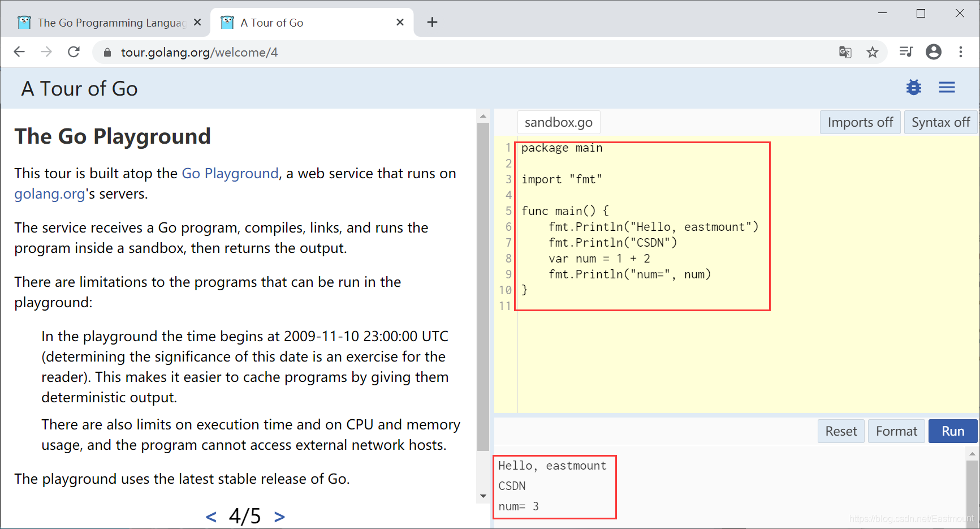Click code line Println("num=", num)
The width and height of the screenshot is (980, 529).
(x=629, y=274)
